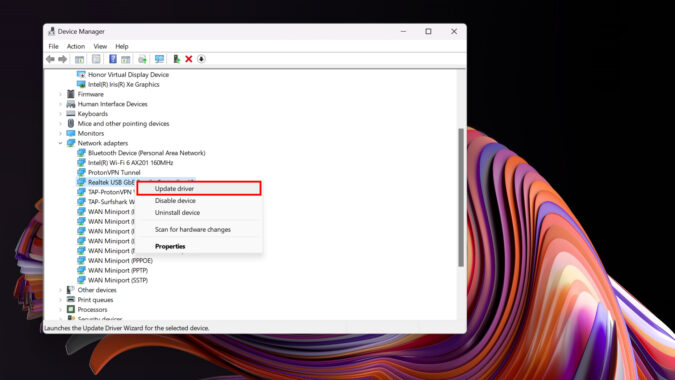The image size is (675, 380).
Task: Minimize the Device Manager window
Action: 403,31
